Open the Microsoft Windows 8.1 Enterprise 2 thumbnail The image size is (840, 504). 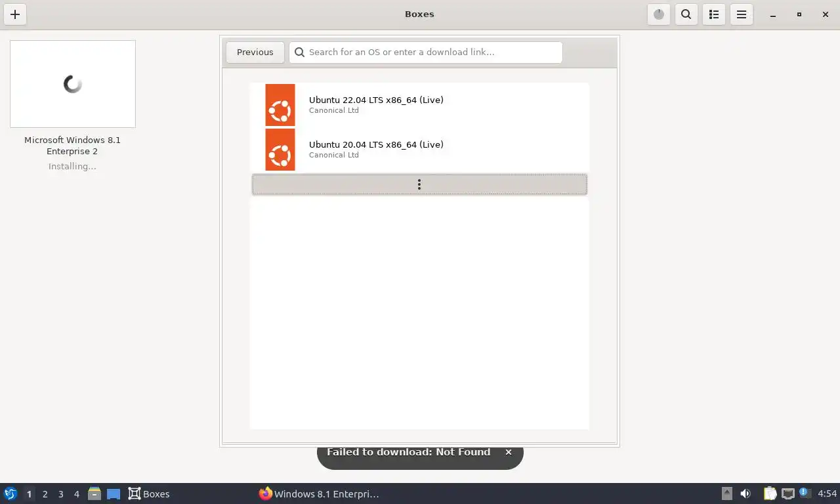[73, 84]
